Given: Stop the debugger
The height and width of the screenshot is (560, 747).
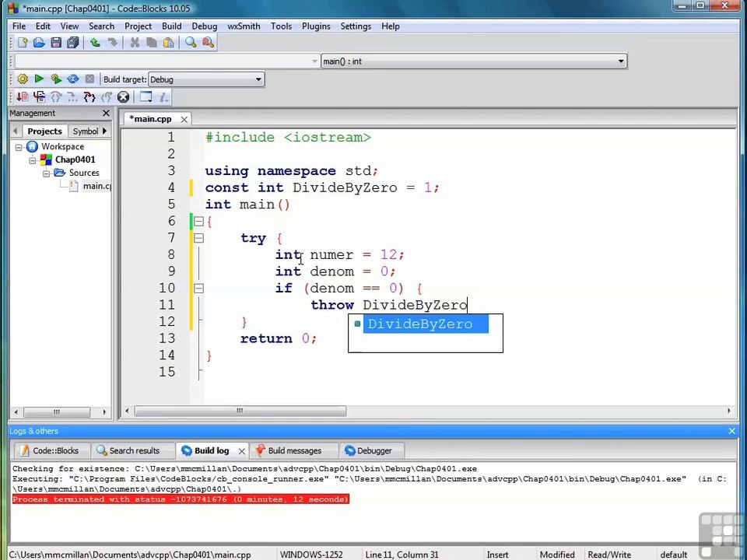Looking at the screenshot, I should (124, 97).
